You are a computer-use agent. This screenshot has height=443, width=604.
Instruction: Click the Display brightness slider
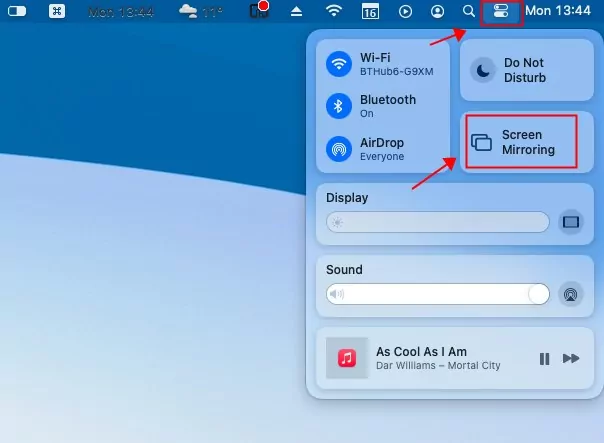pos(438,222)
